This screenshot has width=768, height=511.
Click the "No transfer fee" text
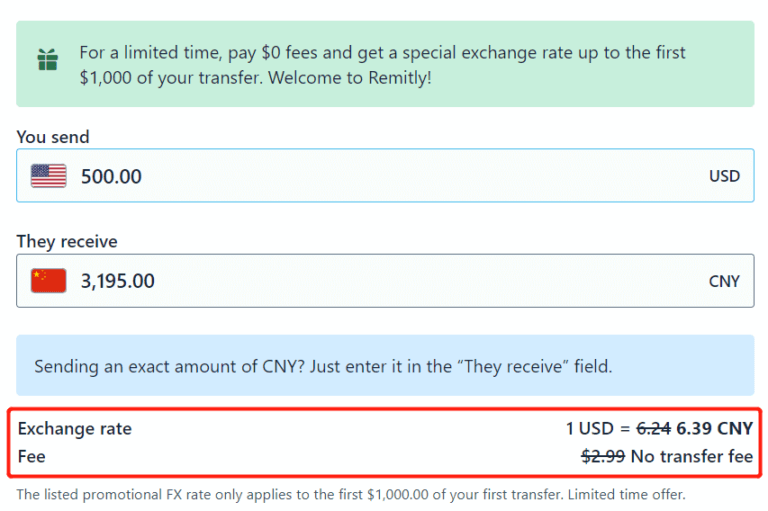click(x=691, y=457)
